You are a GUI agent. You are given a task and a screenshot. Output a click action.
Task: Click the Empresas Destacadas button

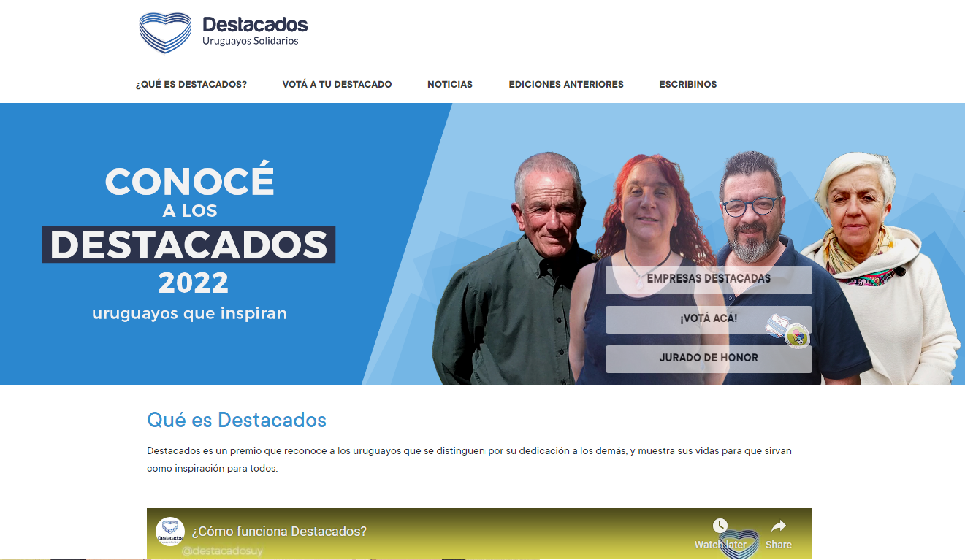(x=709, y=280)
